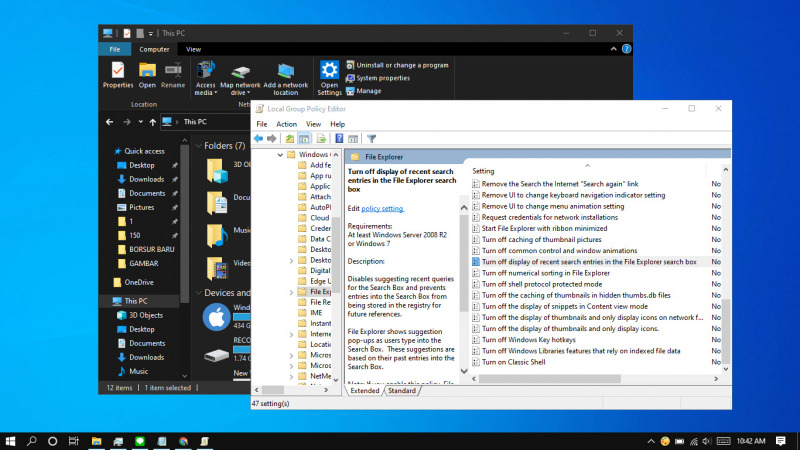Expand the File Explorer tree node arrow

(x=291, y=292)
